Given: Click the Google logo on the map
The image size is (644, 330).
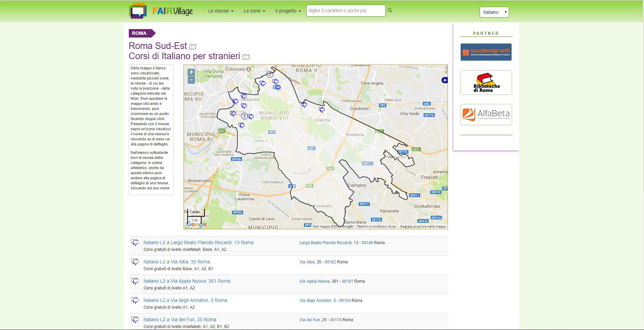Looking at the screenshot, I should click(x=196, y=224).
